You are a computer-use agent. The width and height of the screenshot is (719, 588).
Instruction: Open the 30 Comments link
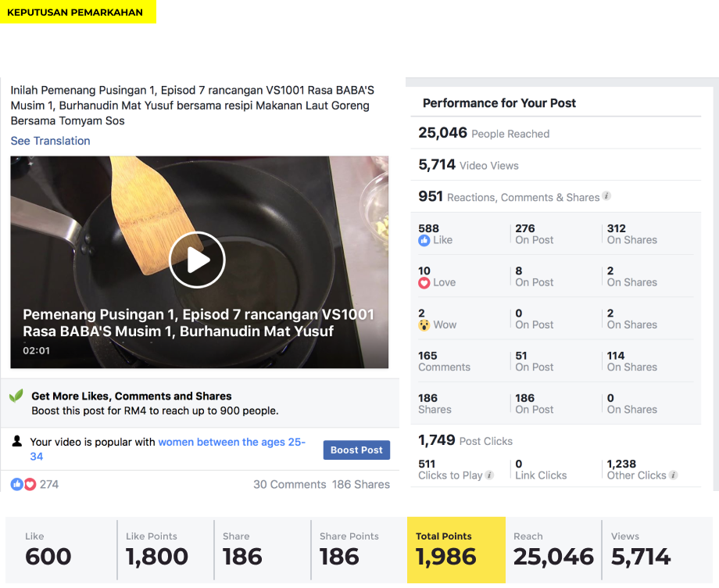(290, 484)
